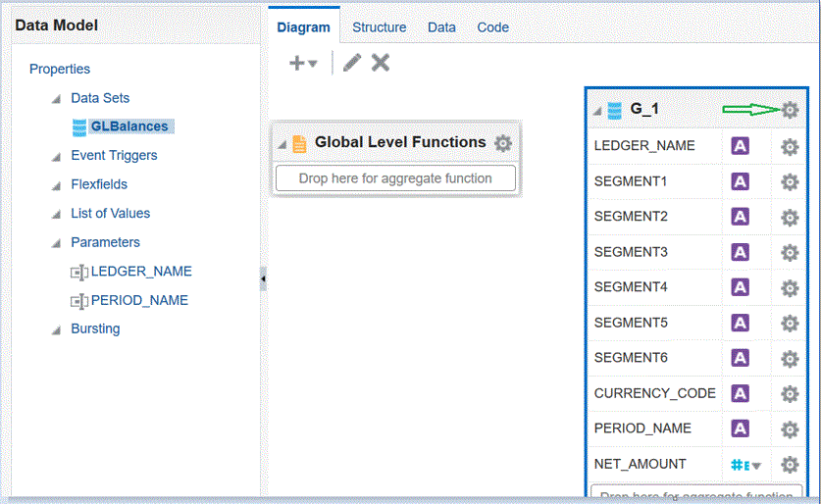Screen dimensions: 821x504
Task: Select the GLBalances data set
Action: coord(128,126)
